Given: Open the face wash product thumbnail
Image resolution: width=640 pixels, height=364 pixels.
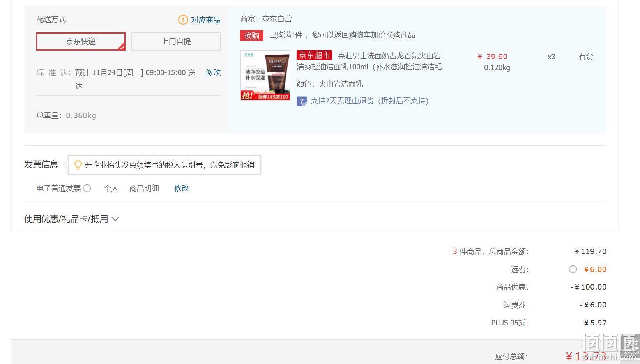Looking at the screenshot, I should click(265, 75).
